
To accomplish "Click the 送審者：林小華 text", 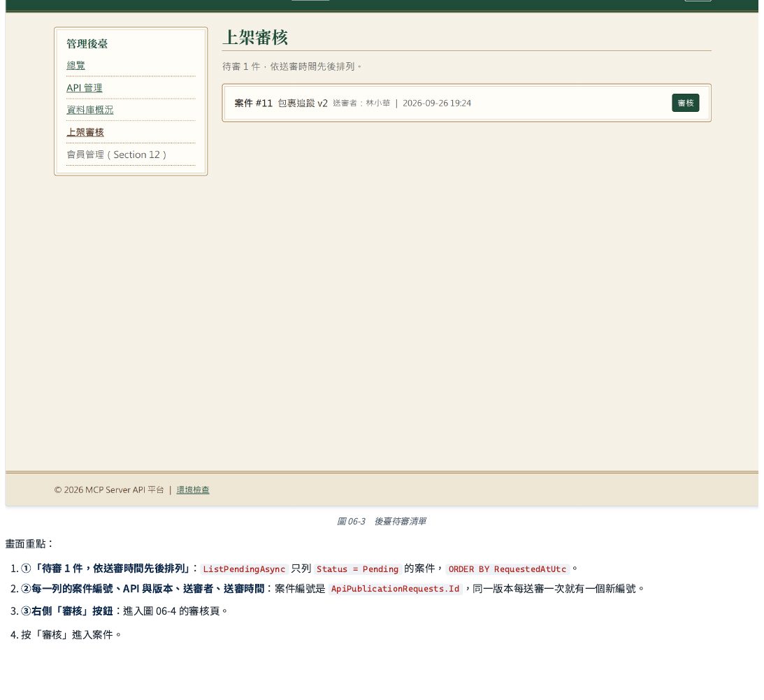I will [x=361, y=103].
